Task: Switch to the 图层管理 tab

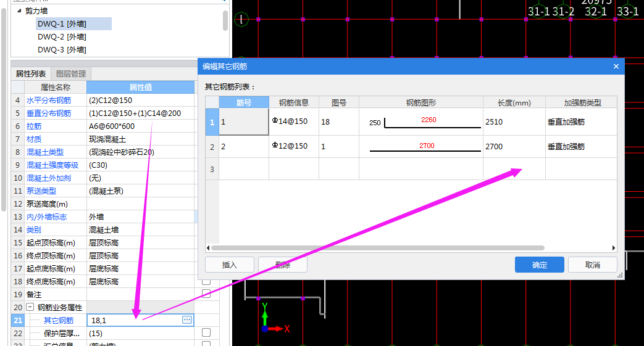Action: tap(70, 74)
